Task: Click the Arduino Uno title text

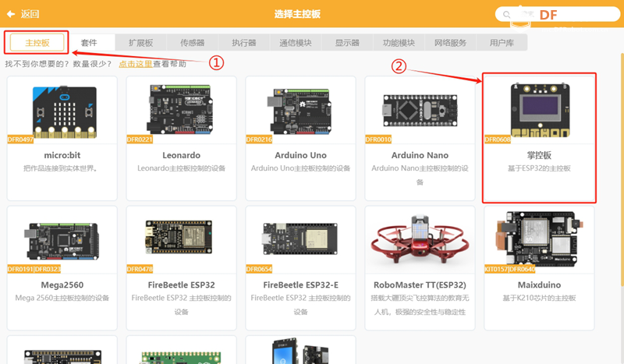Action: point(300,155)
